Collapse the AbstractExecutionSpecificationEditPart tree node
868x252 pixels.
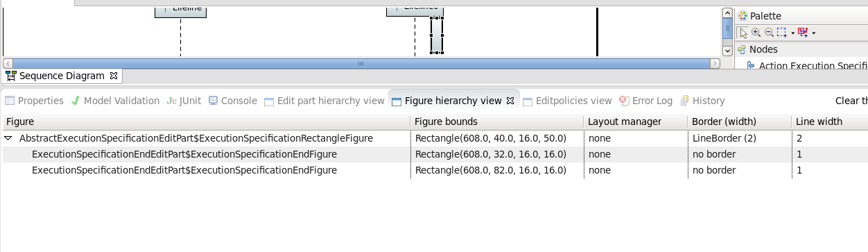point(8,138)
